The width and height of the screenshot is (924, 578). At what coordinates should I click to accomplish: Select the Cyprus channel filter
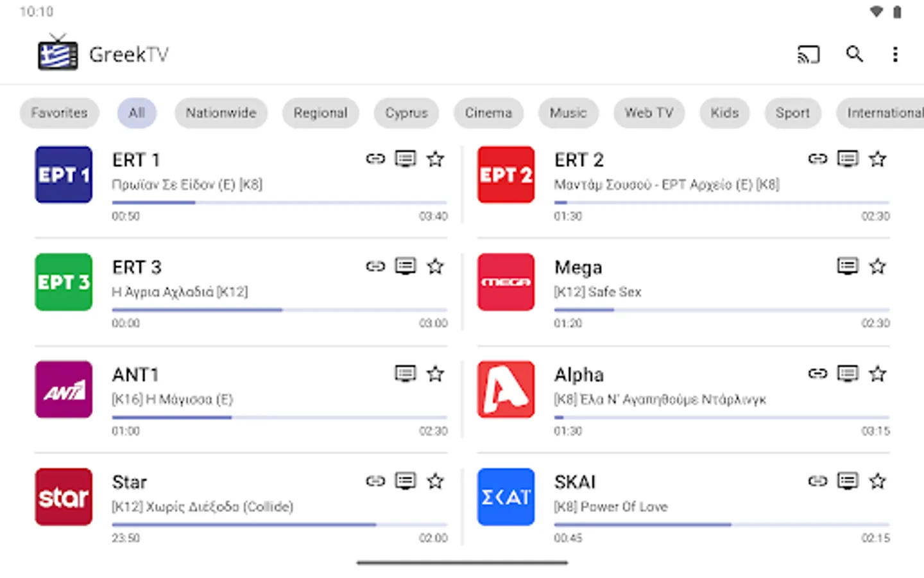click(406, 113)
